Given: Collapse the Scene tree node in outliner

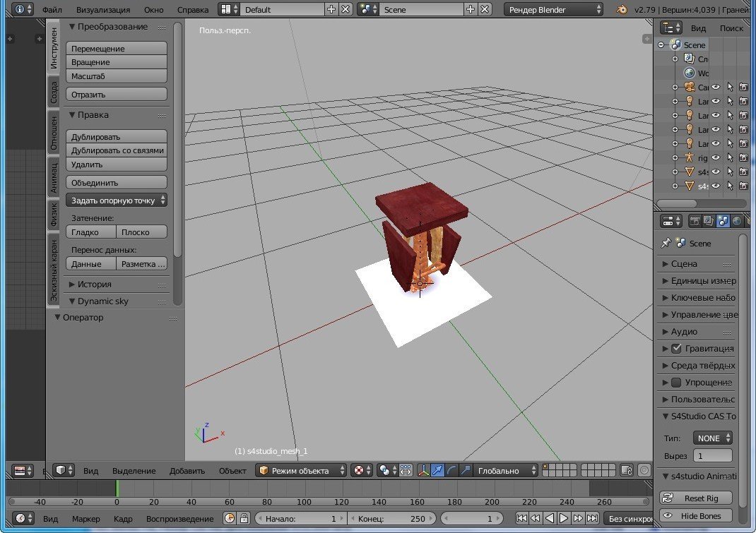Looking at the screenshot, I should (661, 44).
